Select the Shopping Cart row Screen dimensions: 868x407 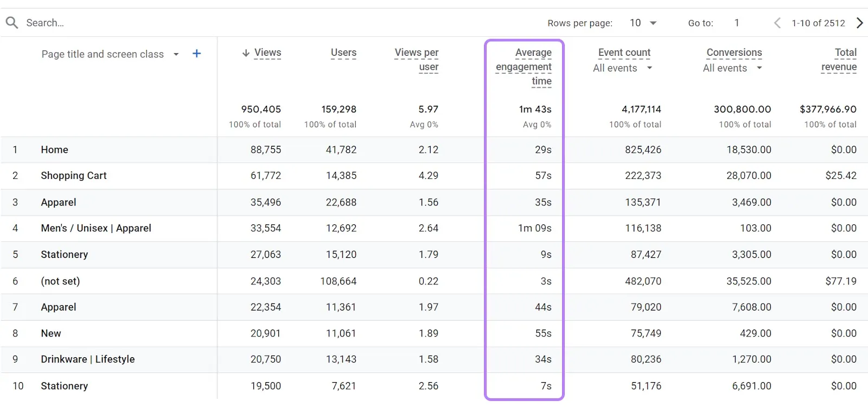[434, 176]
